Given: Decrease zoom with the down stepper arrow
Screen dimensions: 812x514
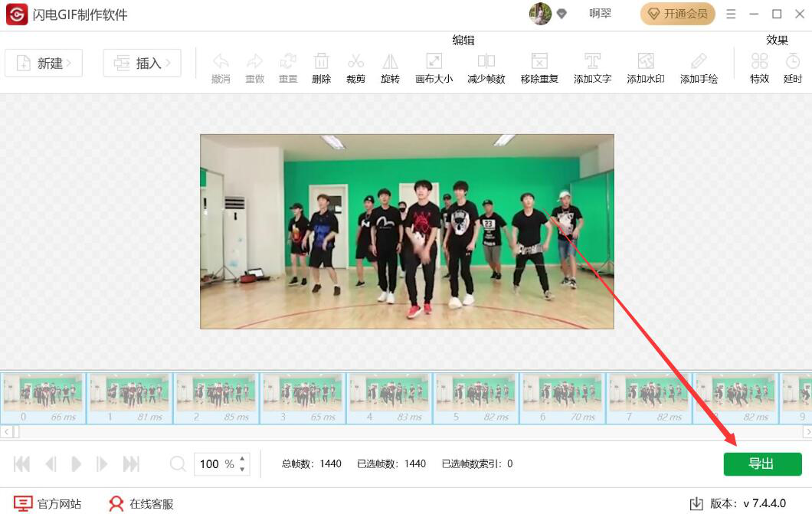Looking at the screenshot, I should pyautogui.click(x=242, y=469).
